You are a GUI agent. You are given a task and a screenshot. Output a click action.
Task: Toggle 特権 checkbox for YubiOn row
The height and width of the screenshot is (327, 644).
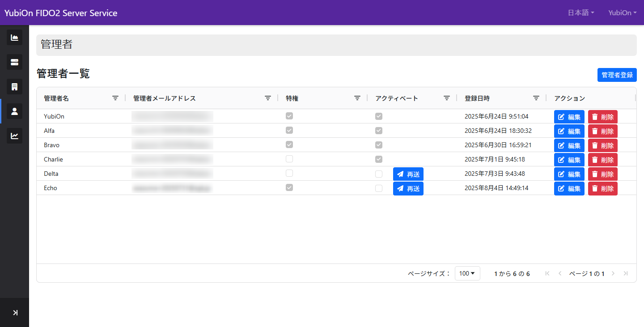coord(289,116)
